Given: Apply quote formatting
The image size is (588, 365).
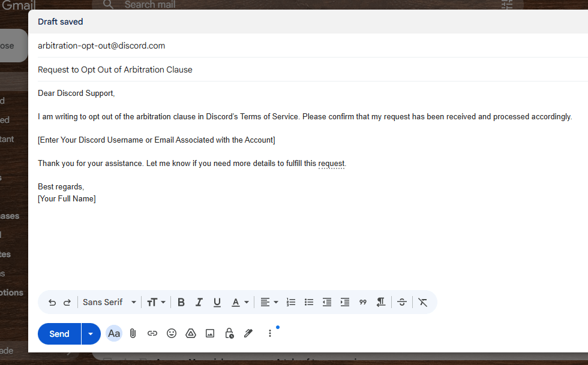Looking at the screenshot, I should 362,303.
